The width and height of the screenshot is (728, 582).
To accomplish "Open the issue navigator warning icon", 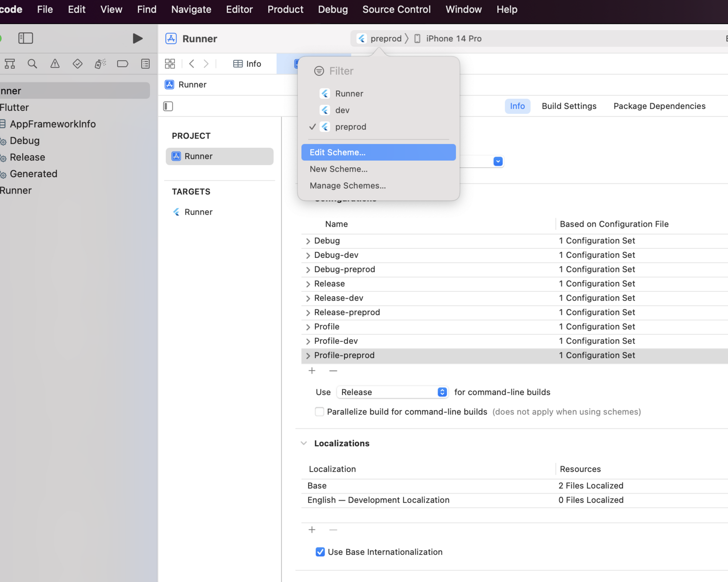I will click(x=55, y=64).
